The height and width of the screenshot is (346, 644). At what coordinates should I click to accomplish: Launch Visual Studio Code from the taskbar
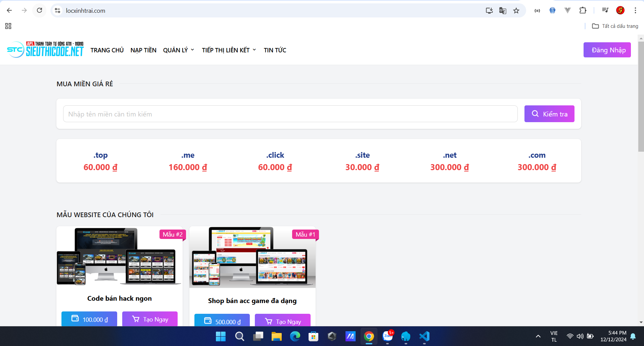click(x=424, y=337)
